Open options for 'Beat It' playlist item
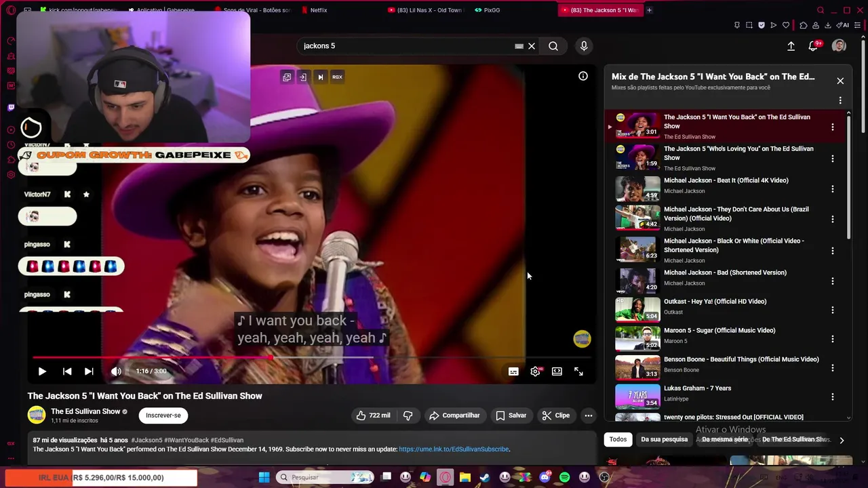This screenshot has height=488, width=868. coord(833,189)
